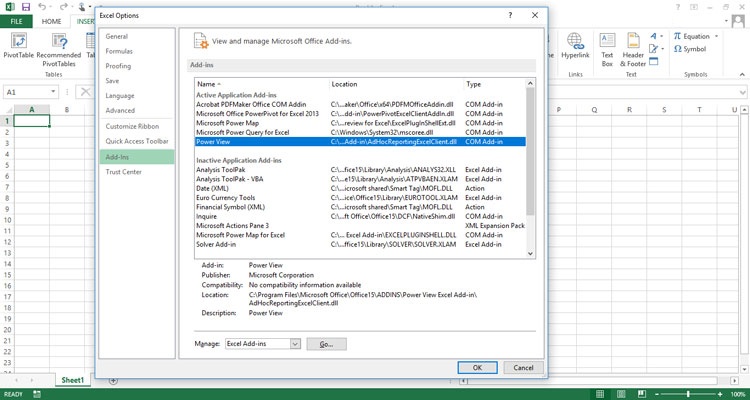
Task: Select Quick Access Toolbar category
Action: [x=137, y=141]
